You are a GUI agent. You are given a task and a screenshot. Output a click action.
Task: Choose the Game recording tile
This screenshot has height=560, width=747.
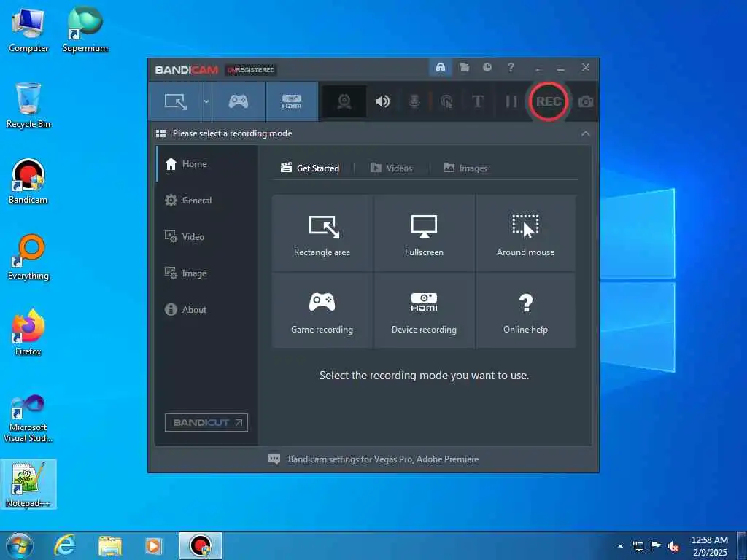[x=322, y=311]
